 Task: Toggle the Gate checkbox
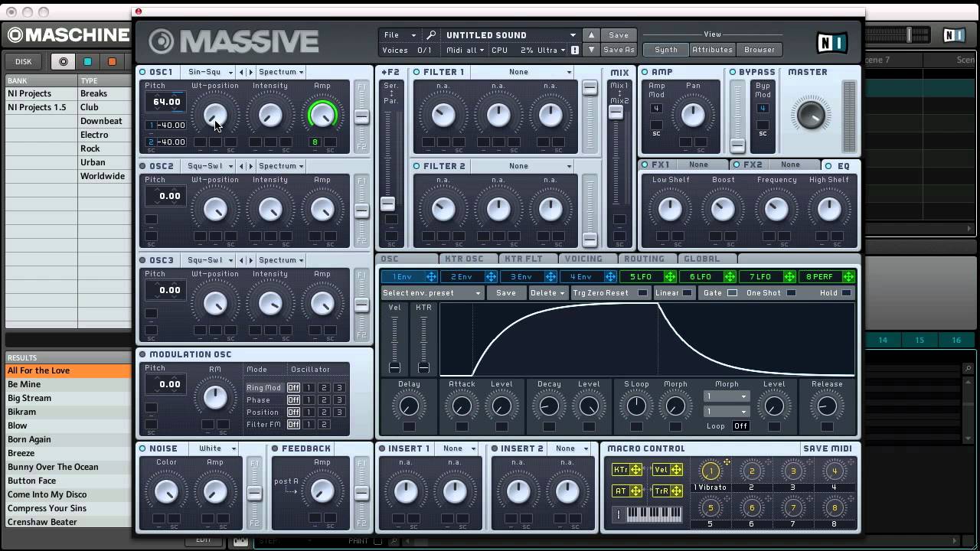(x=732, y=293)
